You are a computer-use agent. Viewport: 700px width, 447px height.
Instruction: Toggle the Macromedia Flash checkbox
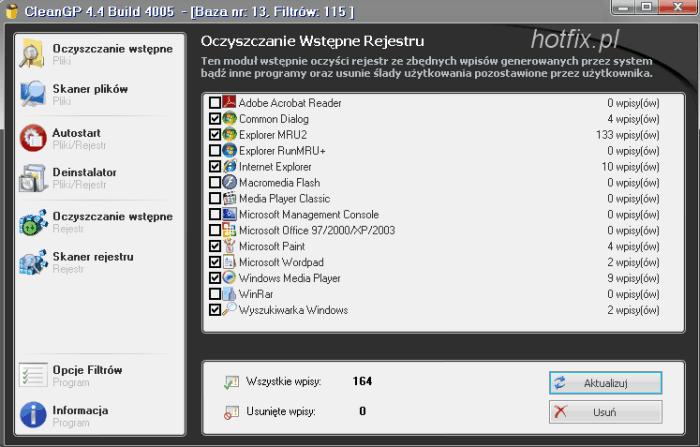215,183
